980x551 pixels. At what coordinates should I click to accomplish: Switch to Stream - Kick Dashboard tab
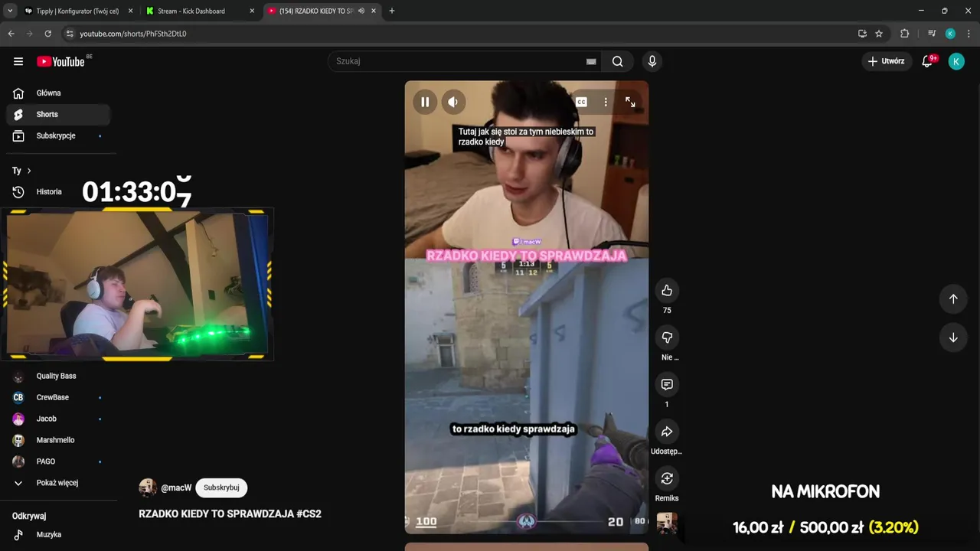click(192, 11)
